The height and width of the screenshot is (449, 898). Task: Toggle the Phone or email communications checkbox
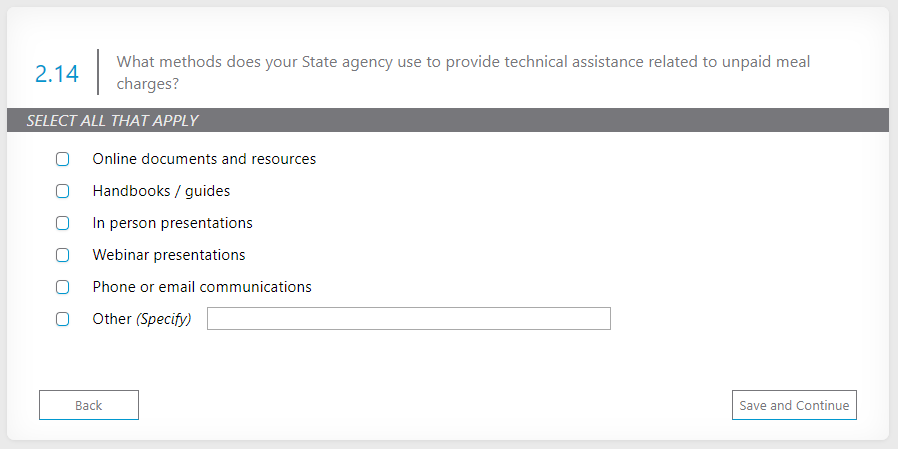(x=63, y=287)
